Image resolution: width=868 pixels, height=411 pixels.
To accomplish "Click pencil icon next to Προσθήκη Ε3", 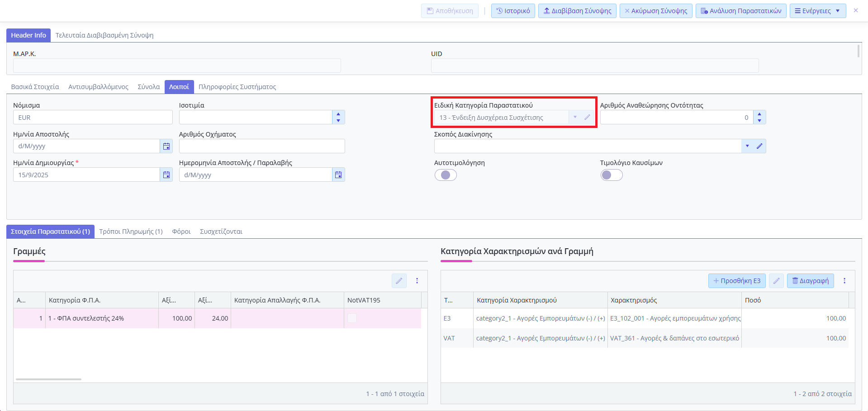I will point(776,281).
